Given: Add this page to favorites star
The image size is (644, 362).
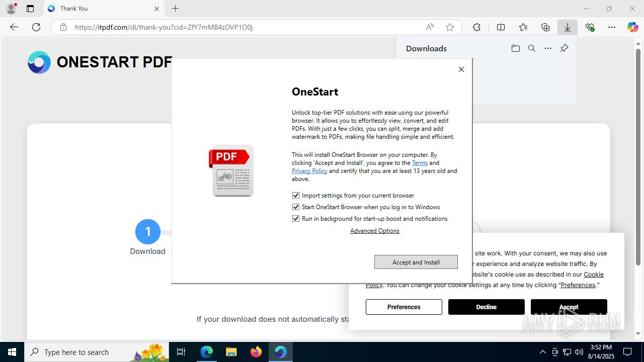Looking at the screenshot, I should pos(450,27).
